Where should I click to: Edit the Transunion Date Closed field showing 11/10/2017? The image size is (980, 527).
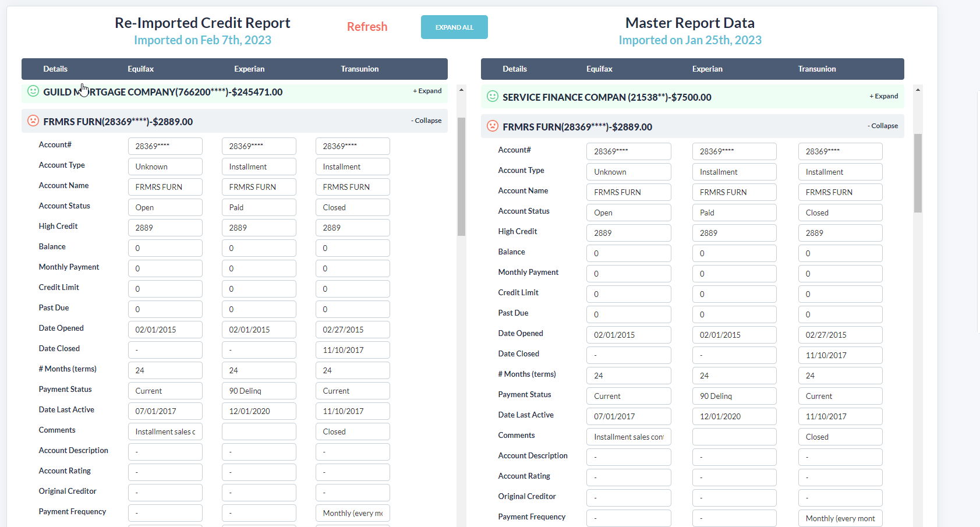(352, 349)
